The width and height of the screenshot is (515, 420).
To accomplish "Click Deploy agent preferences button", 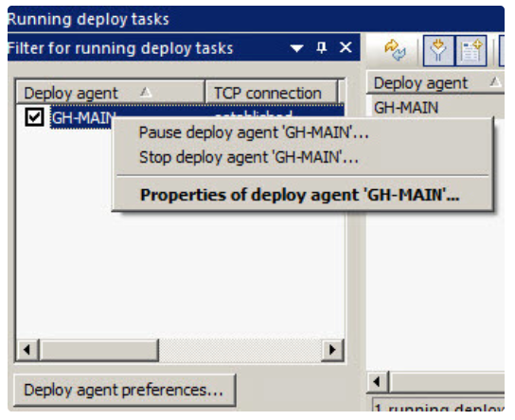I will (124, 391).
